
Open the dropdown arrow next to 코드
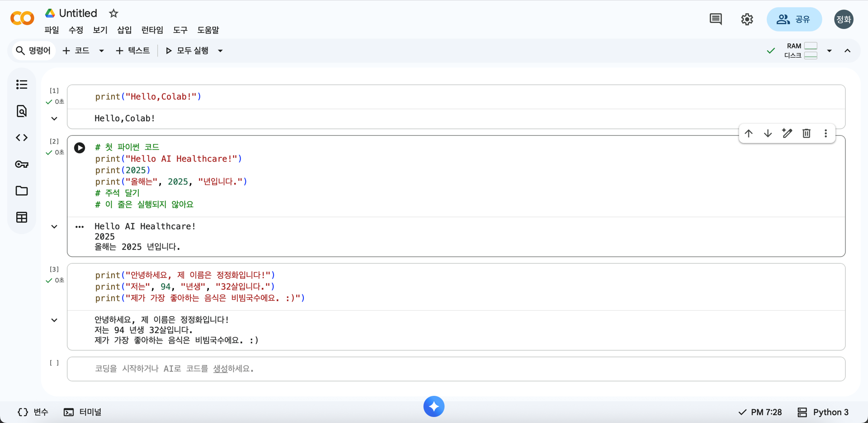pyautogui.click(x=101, y=51)
